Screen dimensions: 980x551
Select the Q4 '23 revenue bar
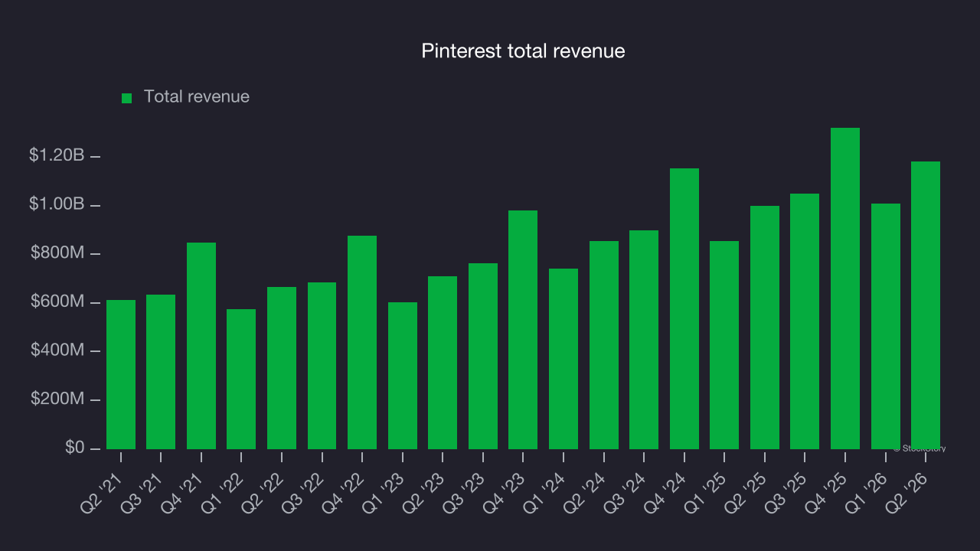click(523, 330)
